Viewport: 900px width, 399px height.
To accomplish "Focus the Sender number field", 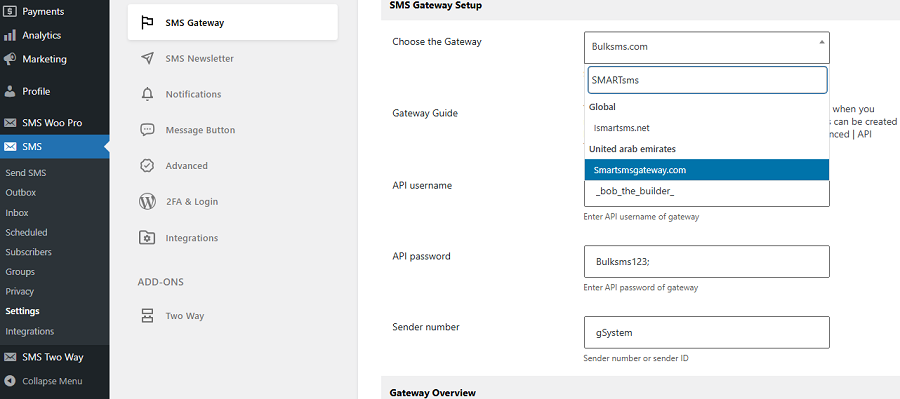I will click(707, 332).
